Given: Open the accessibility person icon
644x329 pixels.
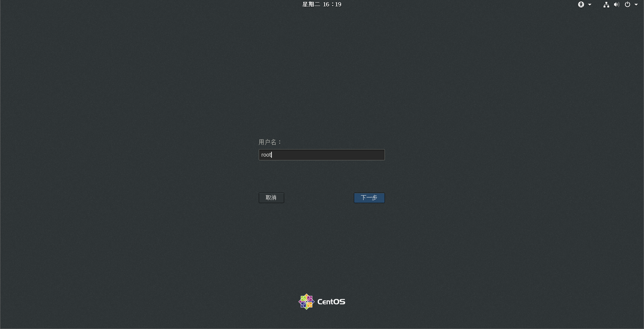Looking at the screenshot, I should tap(581, 4).
